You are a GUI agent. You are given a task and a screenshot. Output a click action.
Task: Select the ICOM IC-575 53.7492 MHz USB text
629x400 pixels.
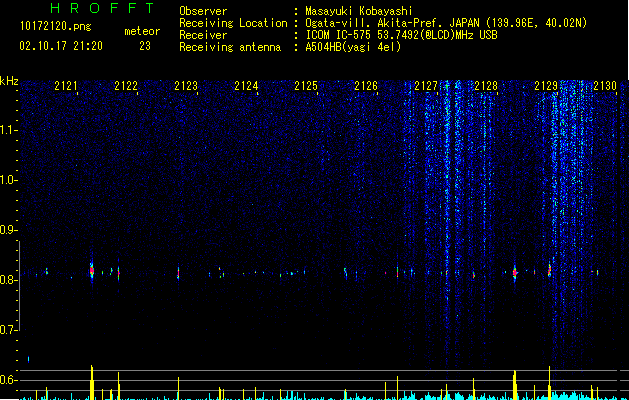(x=401, y=35)
